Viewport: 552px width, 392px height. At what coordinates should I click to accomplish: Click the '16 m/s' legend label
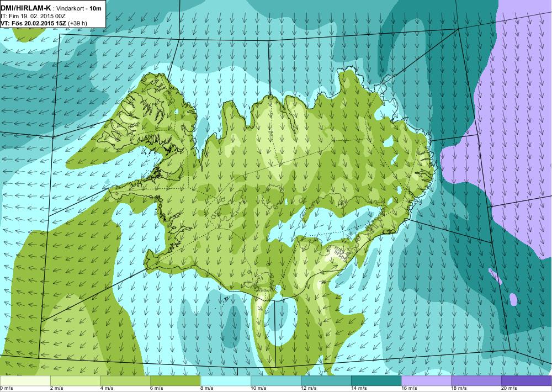click(x=409, y=389)
